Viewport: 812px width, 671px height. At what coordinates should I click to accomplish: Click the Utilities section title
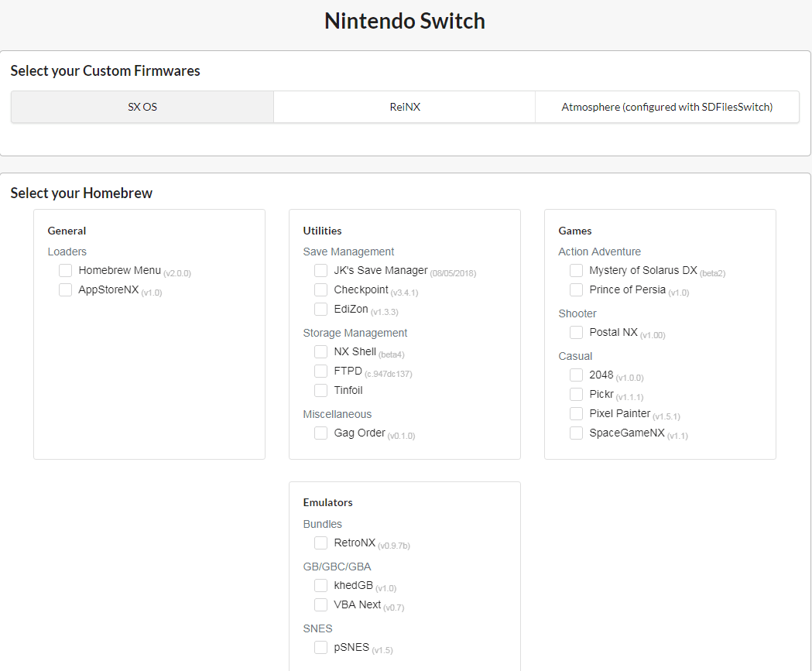(x=322, y=231)
